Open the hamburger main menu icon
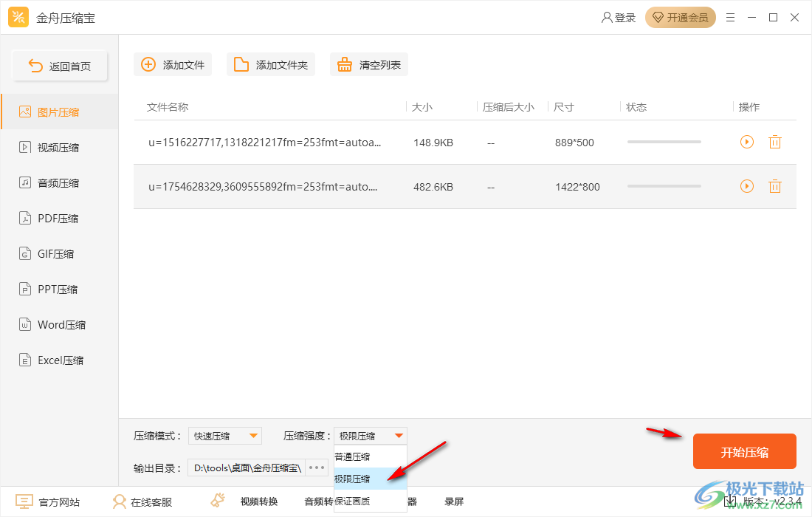Image resolution: width=812 pixels, height=517 pixels. (730, 18)
